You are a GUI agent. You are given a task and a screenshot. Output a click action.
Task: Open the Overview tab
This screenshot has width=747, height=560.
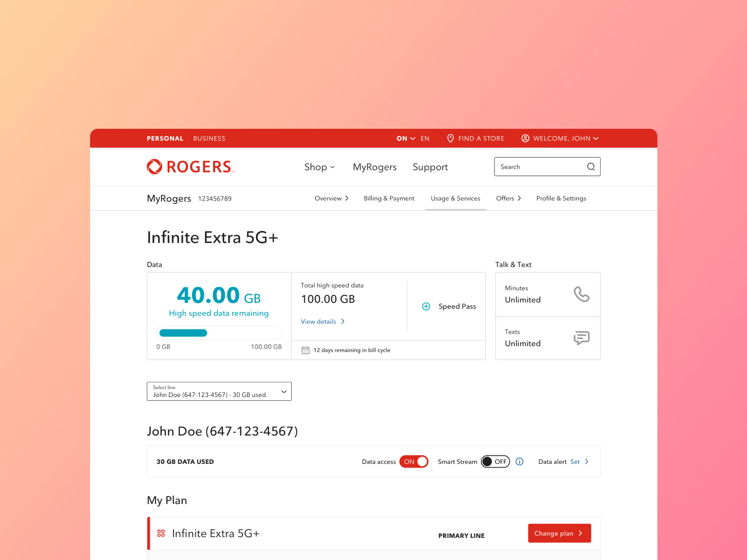[x=331, y=198]
